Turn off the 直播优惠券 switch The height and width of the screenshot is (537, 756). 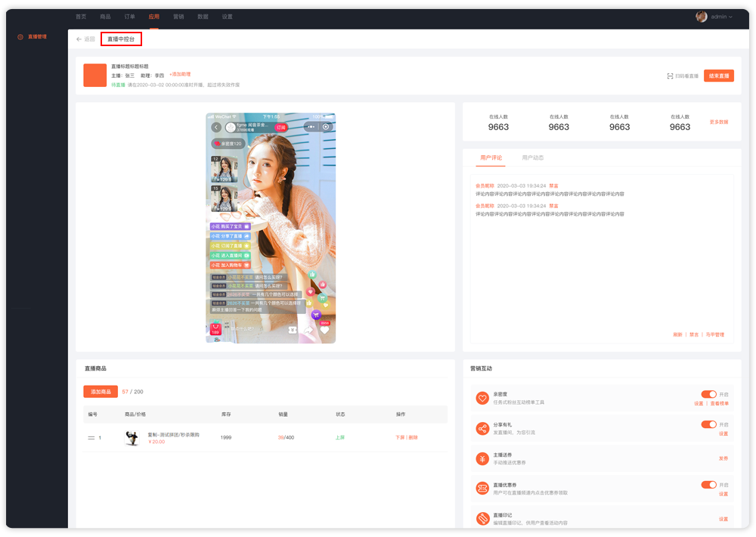[708, 485]
